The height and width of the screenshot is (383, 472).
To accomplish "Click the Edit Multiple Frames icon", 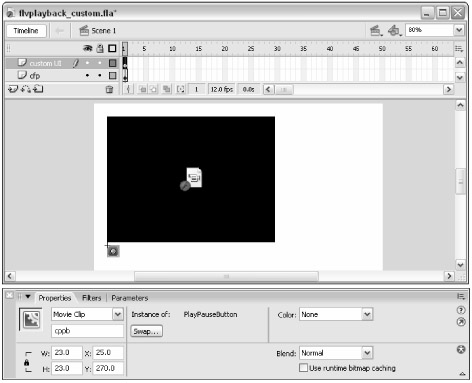I will [166, 89].
